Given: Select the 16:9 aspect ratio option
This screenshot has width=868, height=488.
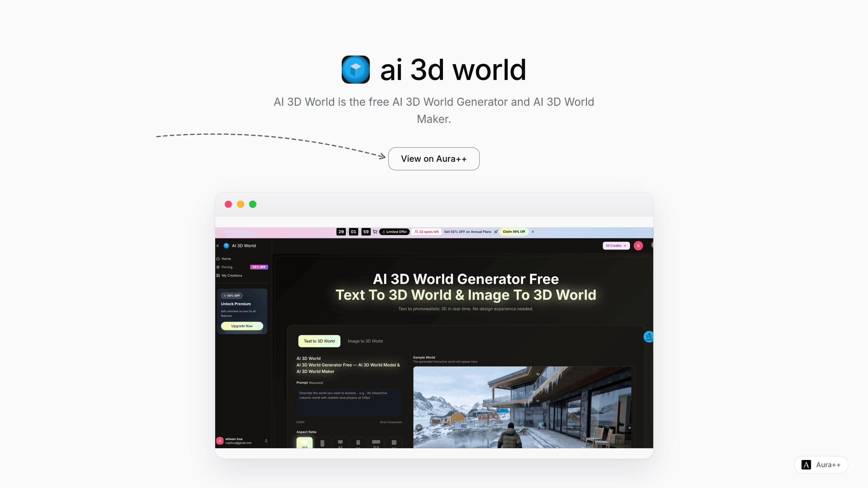Looking at the screenshot, I should pyautogui.click(x=305, y=443).
